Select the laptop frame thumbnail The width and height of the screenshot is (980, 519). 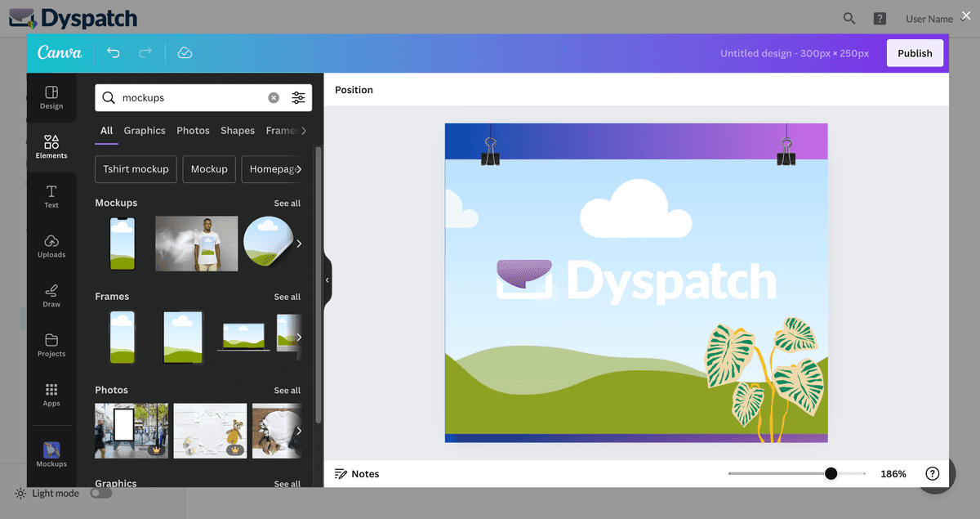(243, 337)
